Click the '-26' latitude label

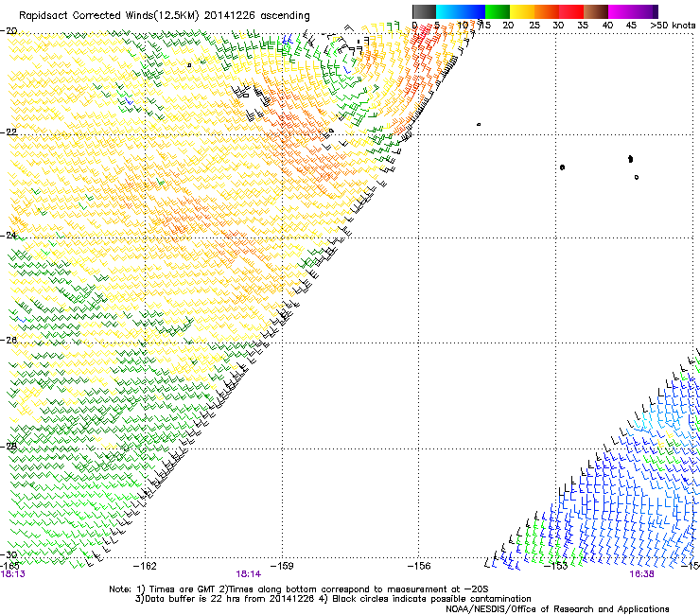(x=9, y=340)
